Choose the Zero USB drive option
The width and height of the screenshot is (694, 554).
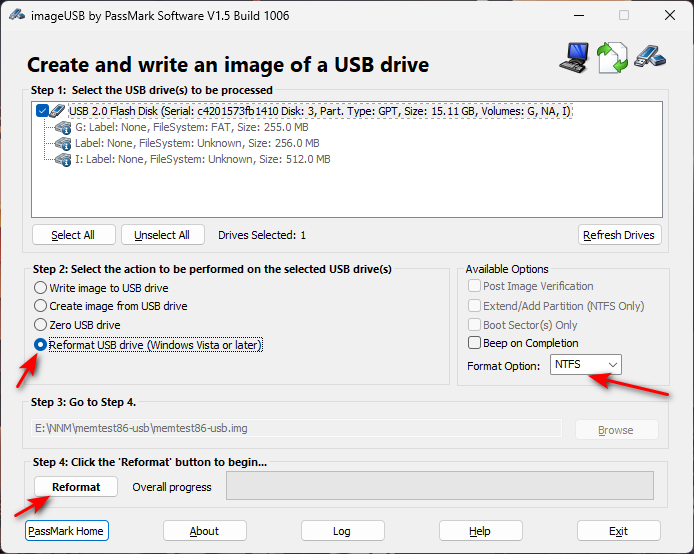(x=41, y=325)
